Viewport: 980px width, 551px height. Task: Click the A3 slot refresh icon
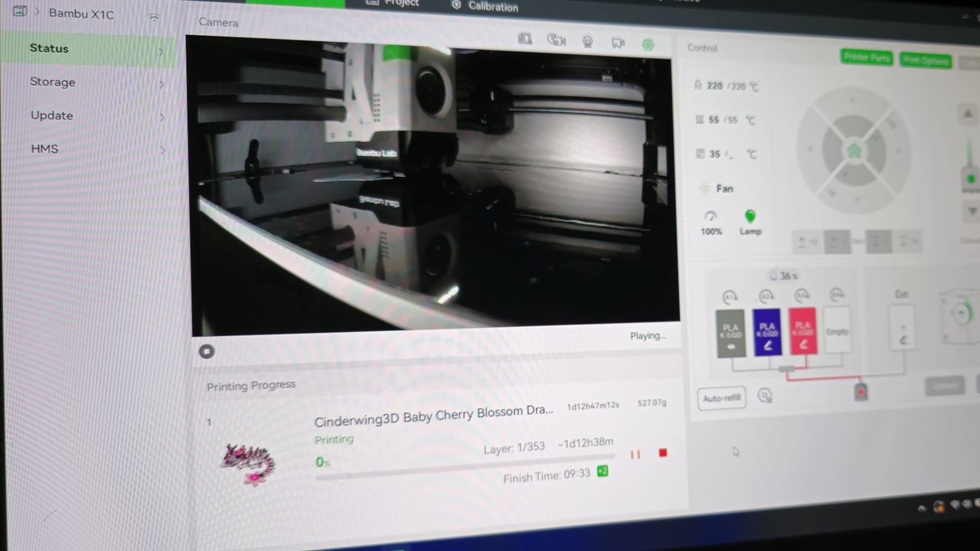click(x=802, y=295)
